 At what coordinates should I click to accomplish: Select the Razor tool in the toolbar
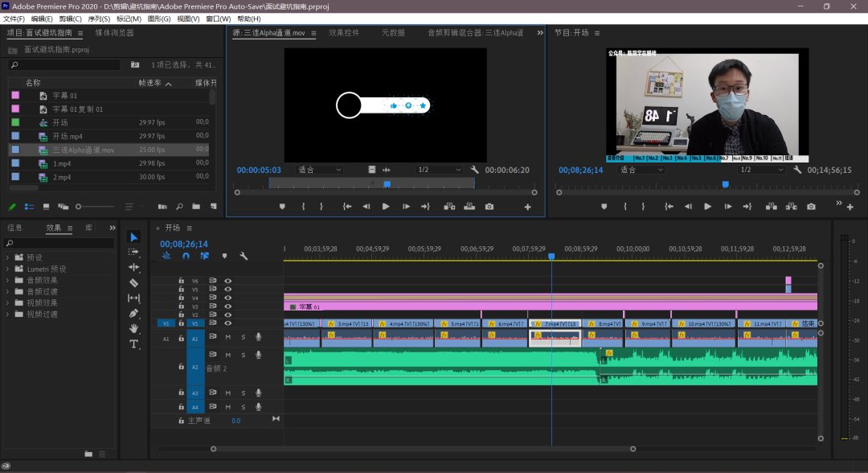pos(133,283)
